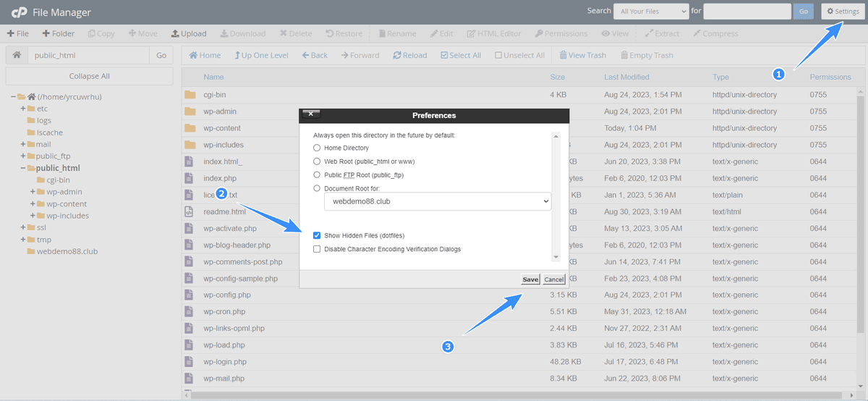Close the Preferences dialog with X
The height and width of the screenshot is (401, 868).
point(310,114)
